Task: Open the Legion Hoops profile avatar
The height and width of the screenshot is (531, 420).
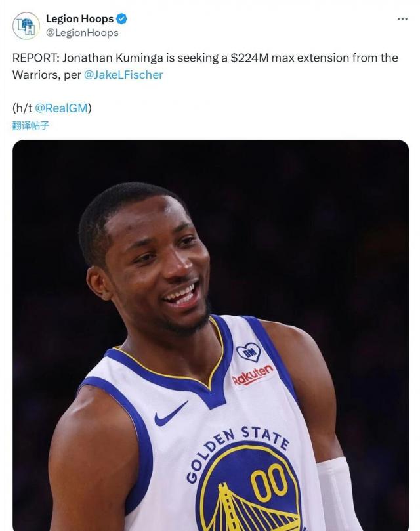Action: (x=26, y=26)
